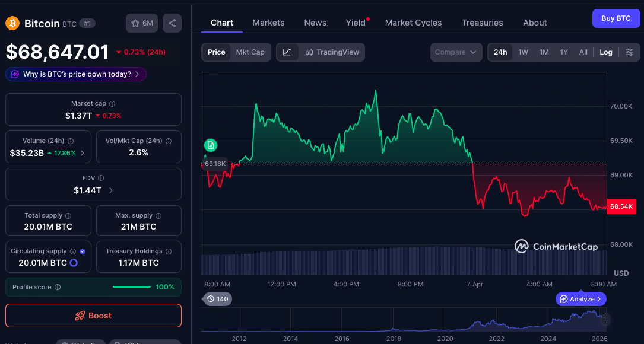Viewport: 644px width, 344px height.
Task: Select the 1M time range
Action: coord(544,52)
